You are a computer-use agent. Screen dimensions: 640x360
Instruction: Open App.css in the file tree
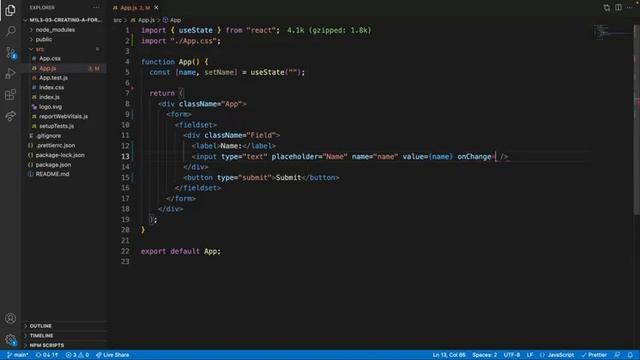click(x=64, y=59)
